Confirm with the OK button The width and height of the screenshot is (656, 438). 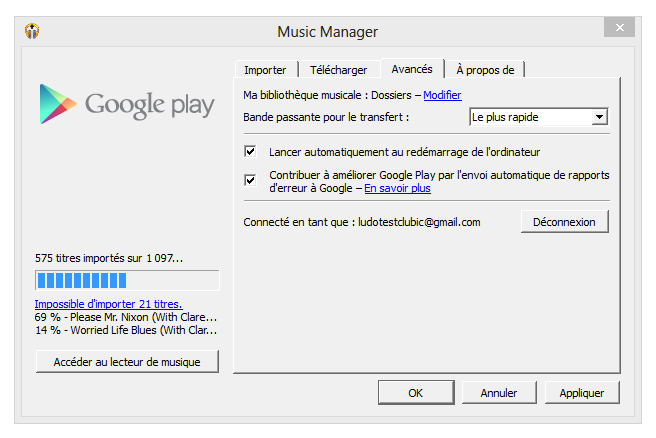[416, 393]
